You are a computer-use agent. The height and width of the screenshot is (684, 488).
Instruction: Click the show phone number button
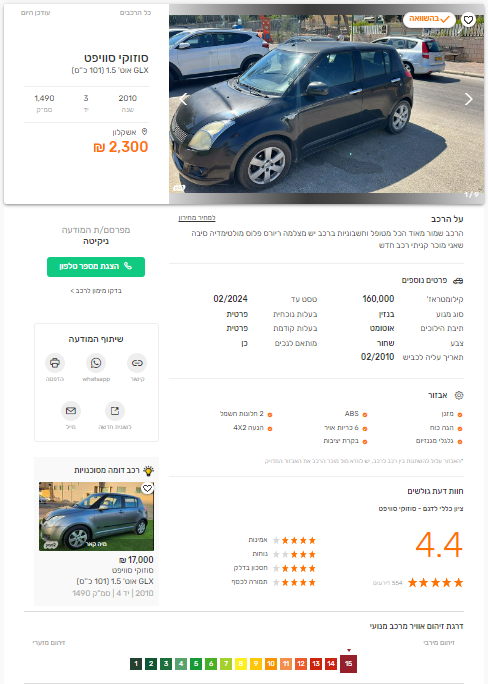(x=96, y=267)
